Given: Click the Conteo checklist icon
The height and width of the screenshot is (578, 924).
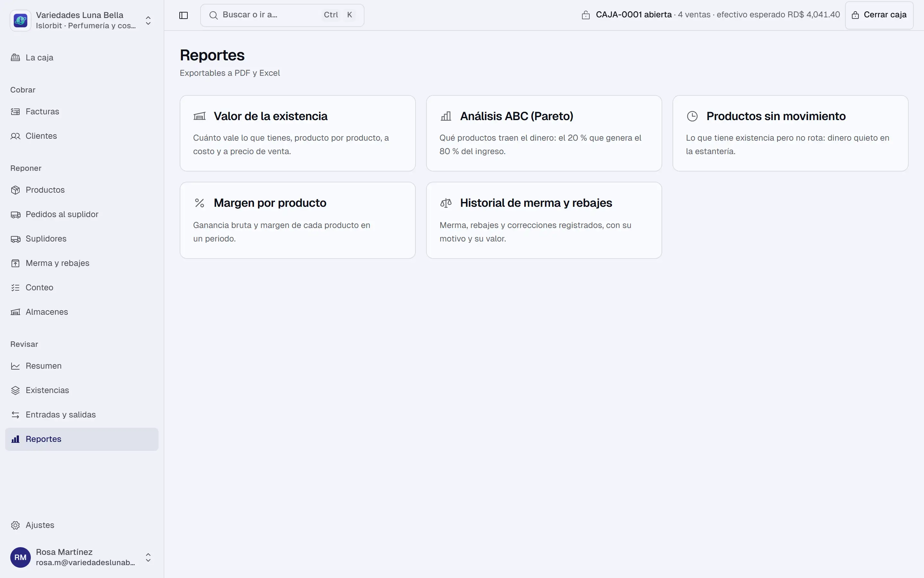Looking at the screenshot, I should tap(15, 288).
